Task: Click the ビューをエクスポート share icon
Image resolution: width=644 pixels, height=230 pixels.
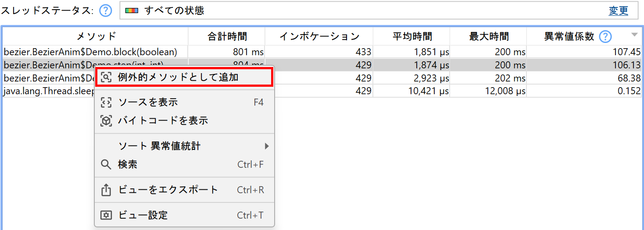Action: tap(106, 190)
